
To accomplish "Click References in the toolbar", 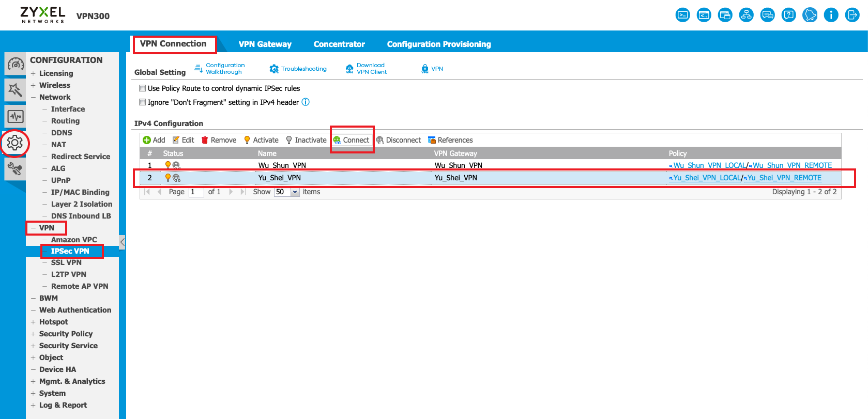I will 450,140.
